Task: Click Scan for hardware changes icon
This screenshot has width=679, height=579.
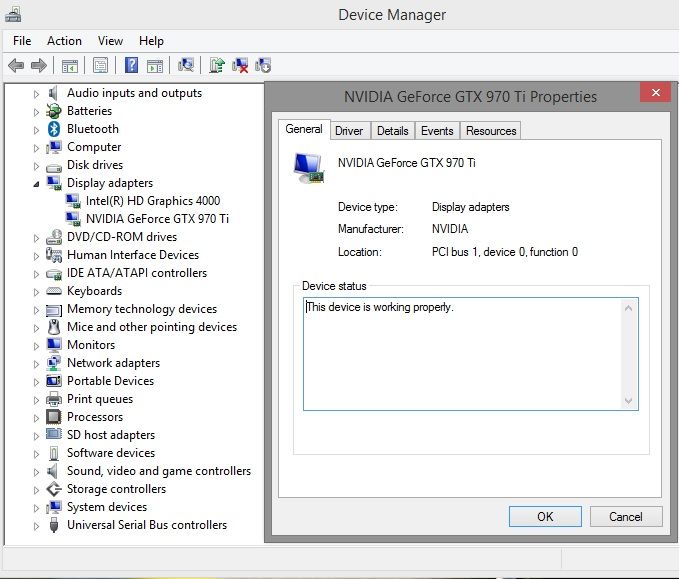Action: click(x=186, y=65)
